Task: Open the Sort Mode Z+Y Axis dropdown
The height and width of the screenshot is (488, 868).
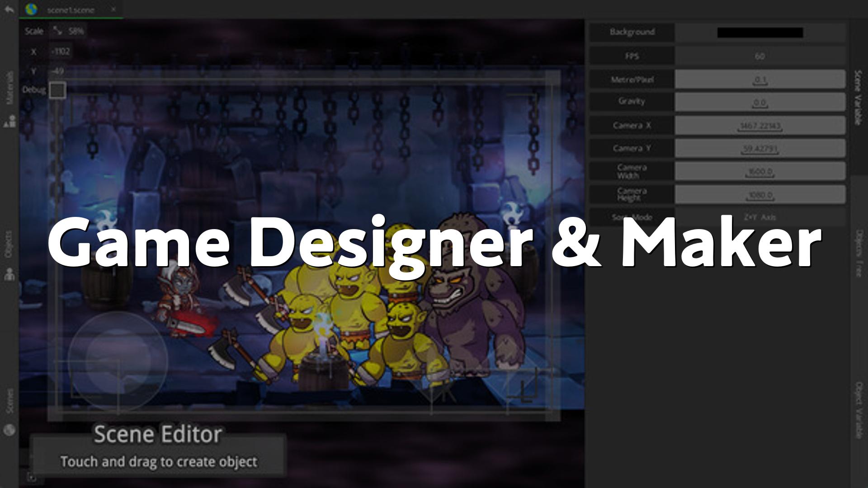Action: (x=759, y=217)
